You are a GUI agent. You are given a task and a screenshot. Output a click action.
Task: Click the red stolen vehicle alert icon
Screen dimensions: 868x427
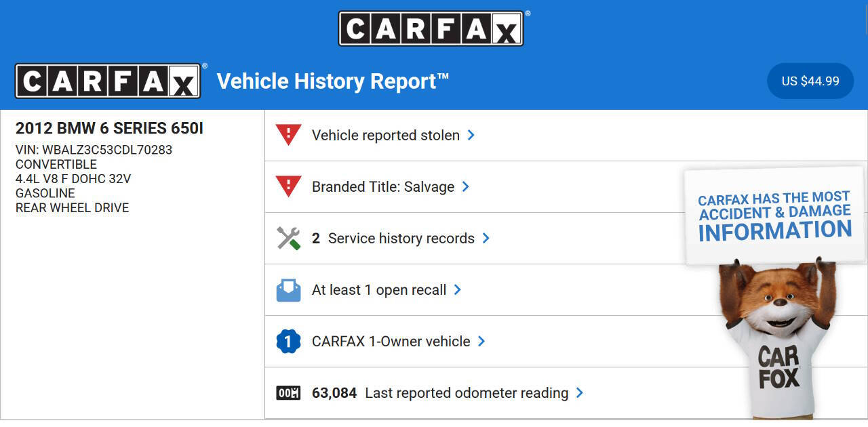tap(288, 135)
